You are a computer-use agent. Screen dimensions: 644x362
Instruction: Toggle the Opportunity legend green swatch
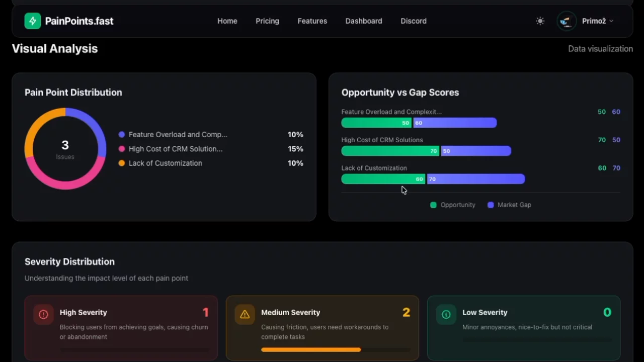(x=433, y=205)
